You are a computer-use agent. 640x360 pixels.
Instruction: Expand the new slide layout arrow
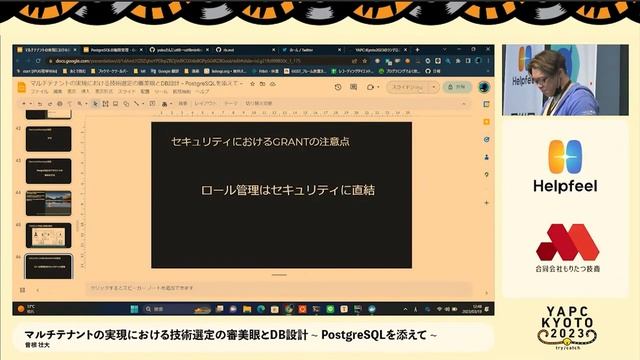31,104
